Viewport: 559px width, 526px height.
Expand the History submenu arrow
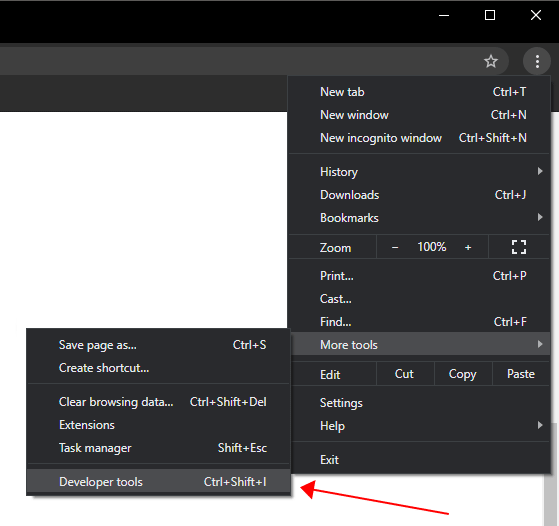pyautogui.click(x=540, y=171)
